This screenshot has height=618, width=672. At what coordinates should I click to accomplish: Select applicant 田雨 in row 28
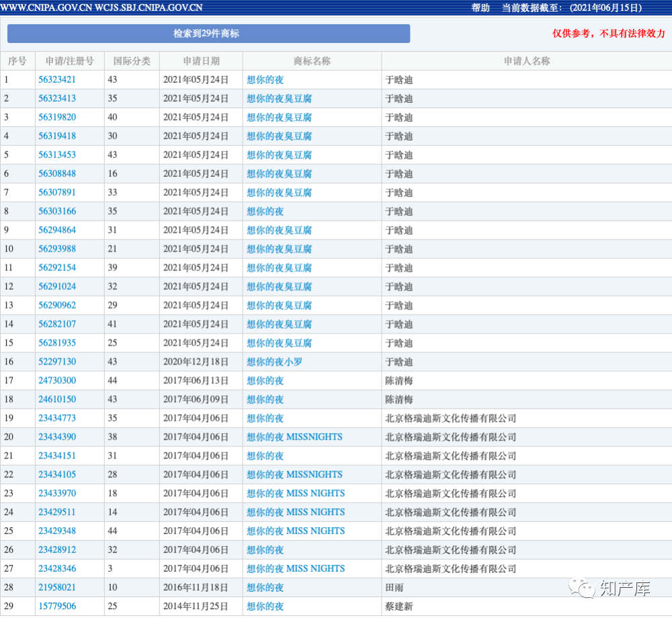[394, 588]
